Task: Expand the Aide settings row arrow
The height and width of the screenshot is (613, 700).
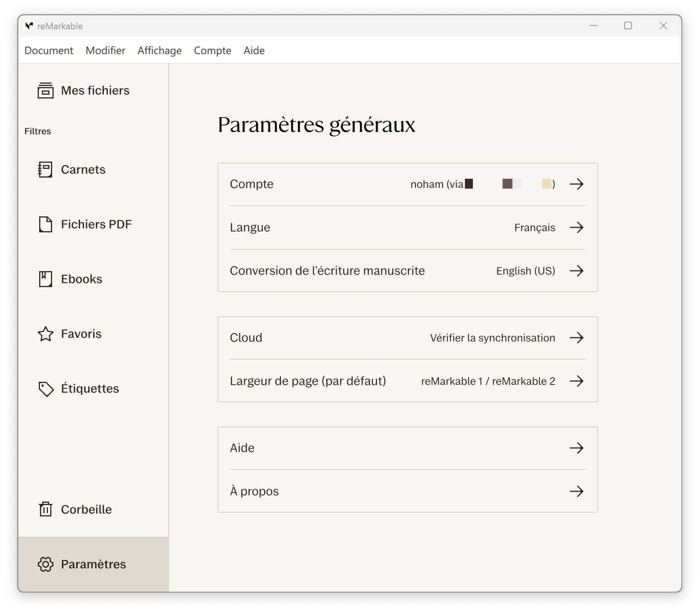Action: (577, 448)
